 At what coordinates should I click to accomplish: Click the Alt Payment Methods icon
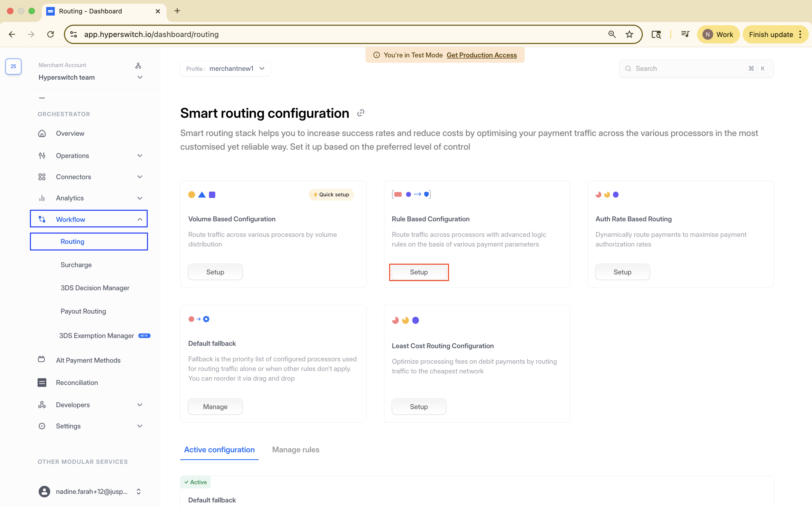click(x=42, y=359)
